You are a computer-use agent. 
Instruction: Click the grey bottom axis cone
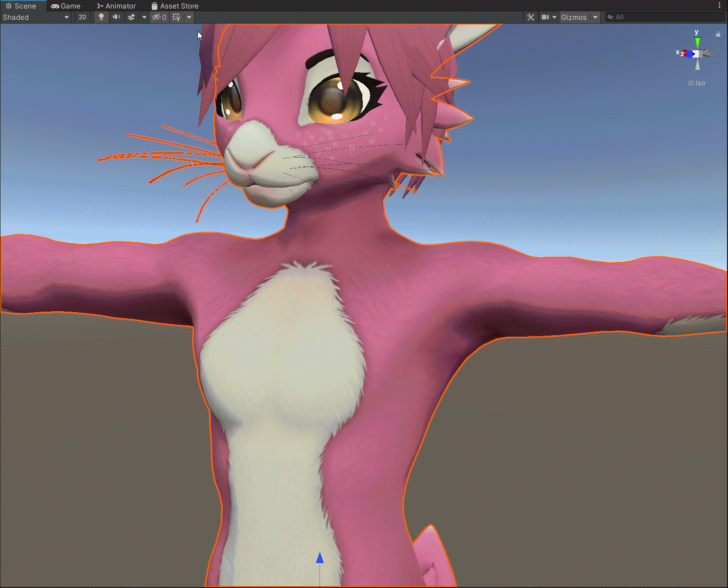[697, 65]
